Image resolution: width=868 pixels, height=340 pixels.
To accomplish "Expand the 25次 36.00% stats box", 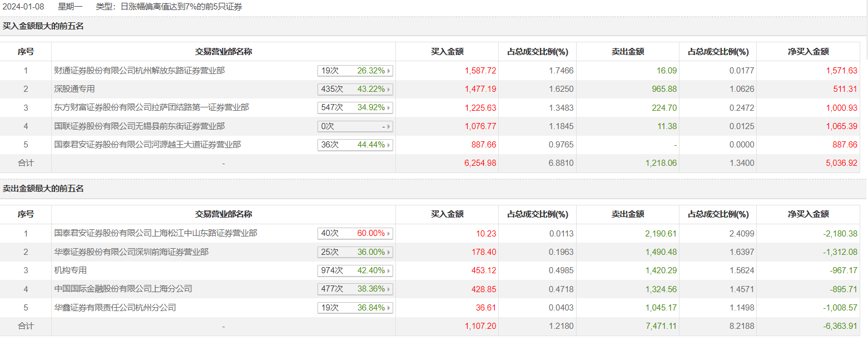I will 355,252.
